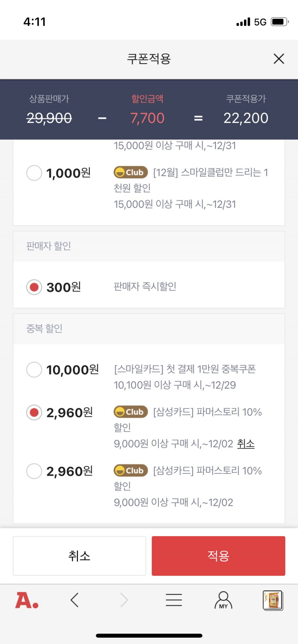Tap the white 취소 button
This screenshot has width=298, height=644.
pos(79,556)
